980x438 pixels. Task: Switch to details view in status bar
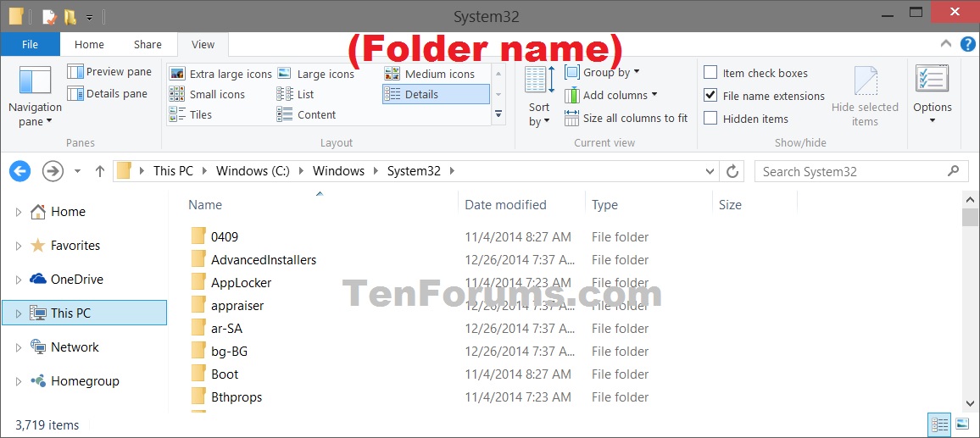pos(939,425)
